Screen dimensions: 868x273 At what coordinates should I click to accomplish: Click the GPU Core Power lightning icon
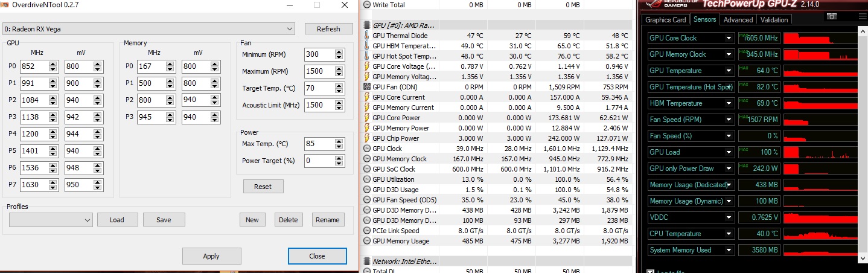coord(367,118)
